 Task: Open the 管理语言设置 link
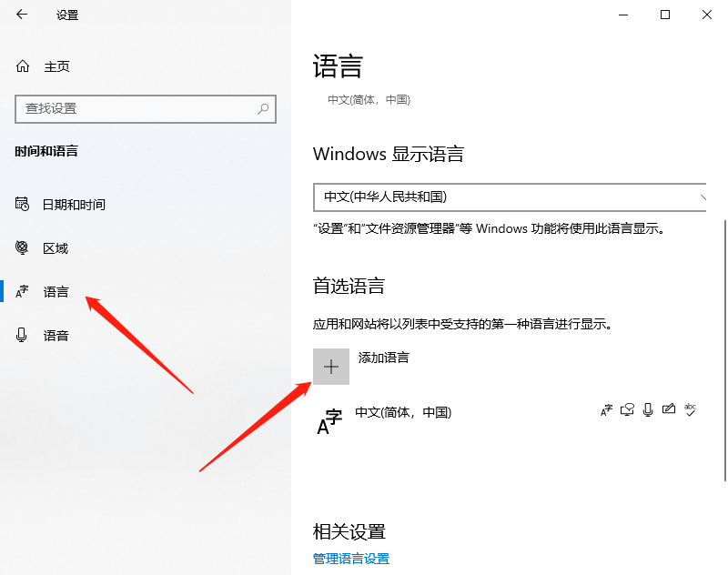(x=351, y=559)
